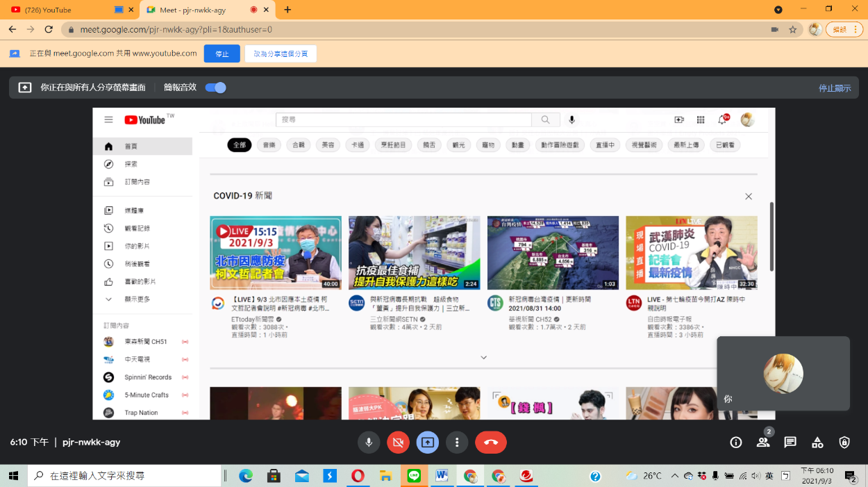Screen dimensions: 868x487
Task: Open a new Chrome tab
Action: point(287,10)
